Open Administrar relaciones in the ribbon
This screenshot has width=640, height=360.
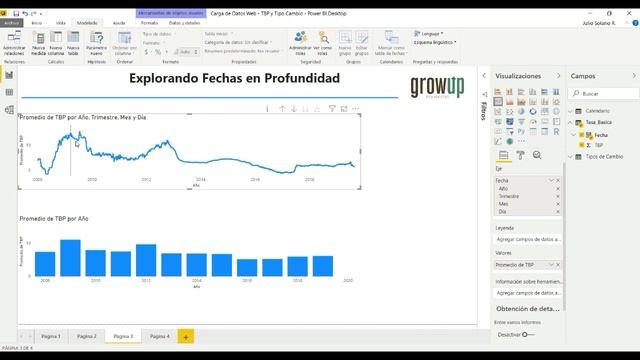pyautogui.click(x=14, y=43)
